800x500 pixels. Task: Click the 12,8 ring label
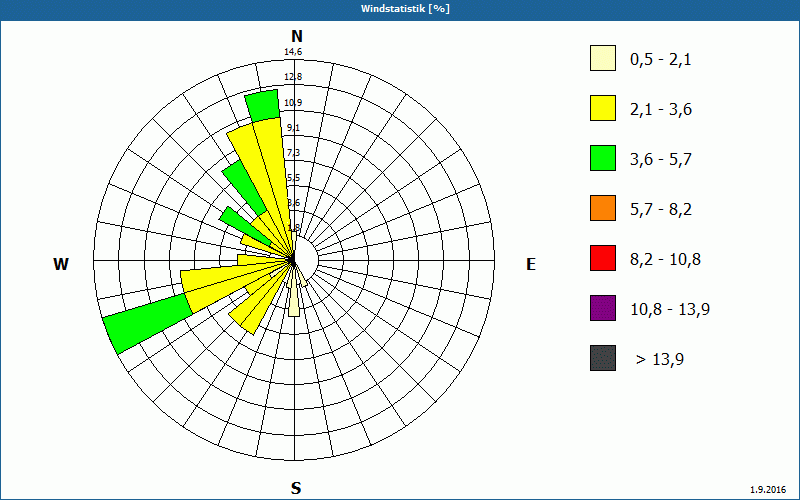[x=293, y=77]
